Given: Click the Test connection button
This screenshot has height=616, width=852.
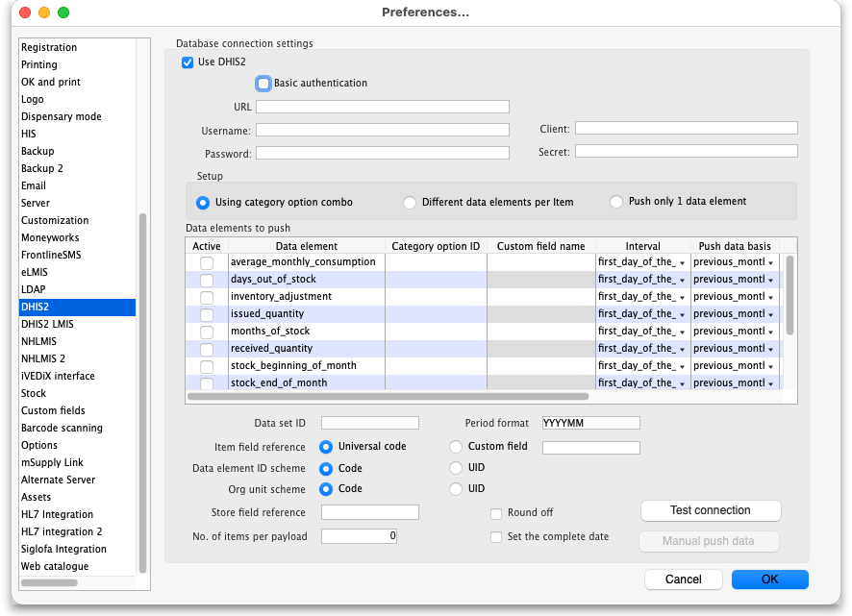Looking at the screenshot, I should coord(710,510).
